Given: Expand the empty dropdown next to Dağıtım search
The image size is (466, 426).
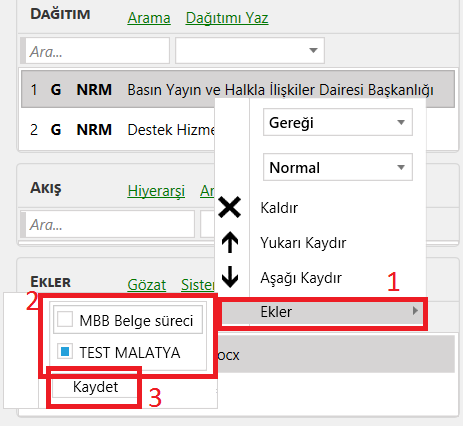Looking at the screenshot, I should (x=250, y=51).
